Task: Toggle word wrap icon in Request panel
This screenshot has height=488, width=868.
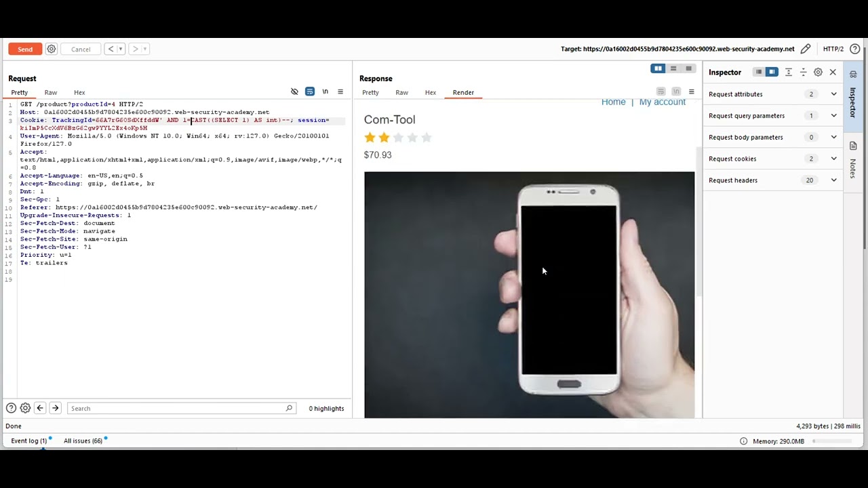Action: tap(309, 91)
